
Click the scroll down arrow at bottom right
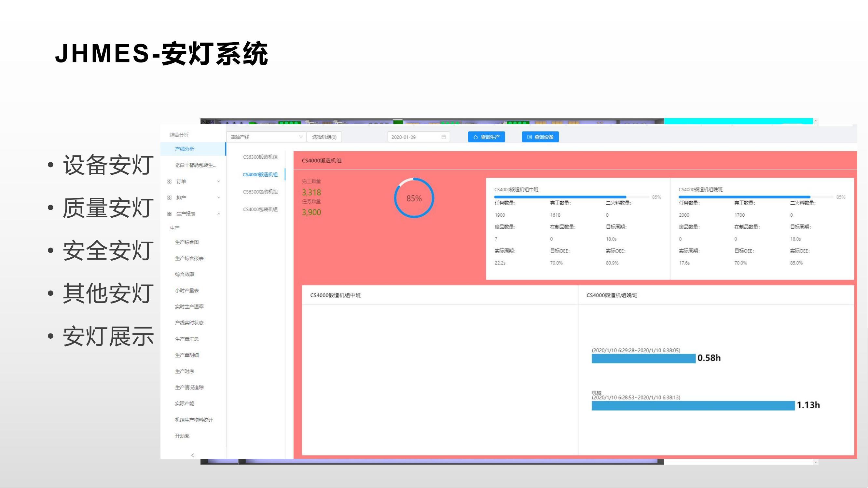[x=816, y=462]
